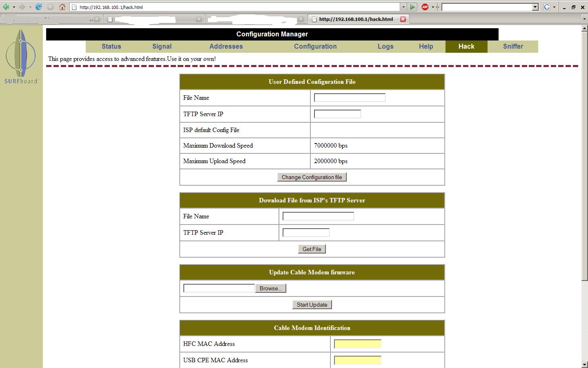
Task: Open the Sniffer tab
Action: (512, 47)
